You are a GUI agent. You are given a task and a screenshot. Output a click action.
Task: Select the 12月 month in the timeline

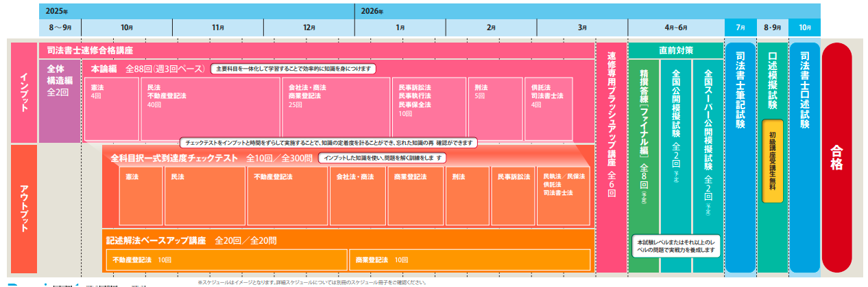coord(309,27)
